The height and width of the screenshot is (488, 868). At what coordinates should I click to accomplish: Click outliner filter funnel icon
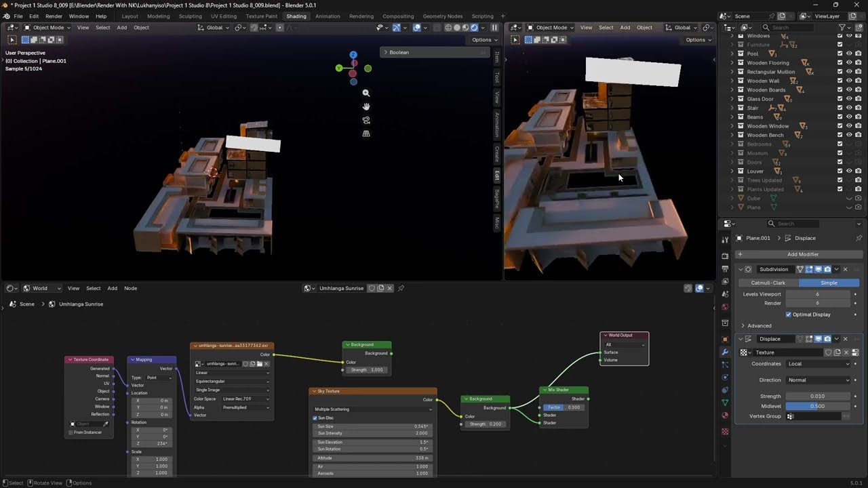click(x=843, y=27)
